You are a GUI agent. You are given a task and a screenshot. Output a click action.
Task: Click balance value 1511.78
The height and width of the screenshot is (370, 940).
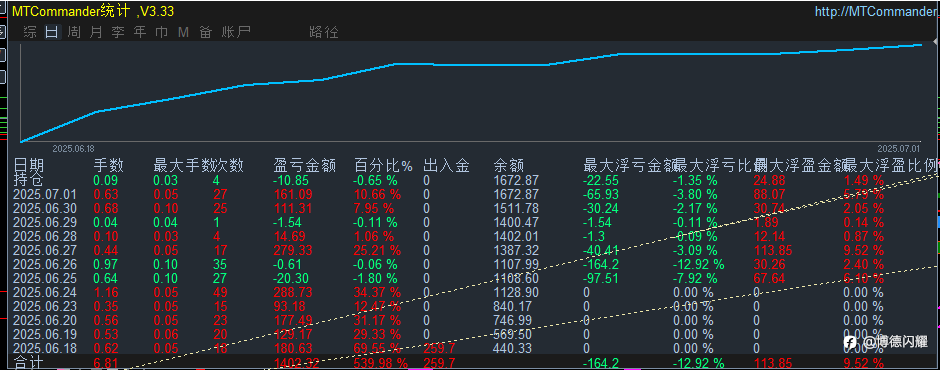(x=516, y=208)
